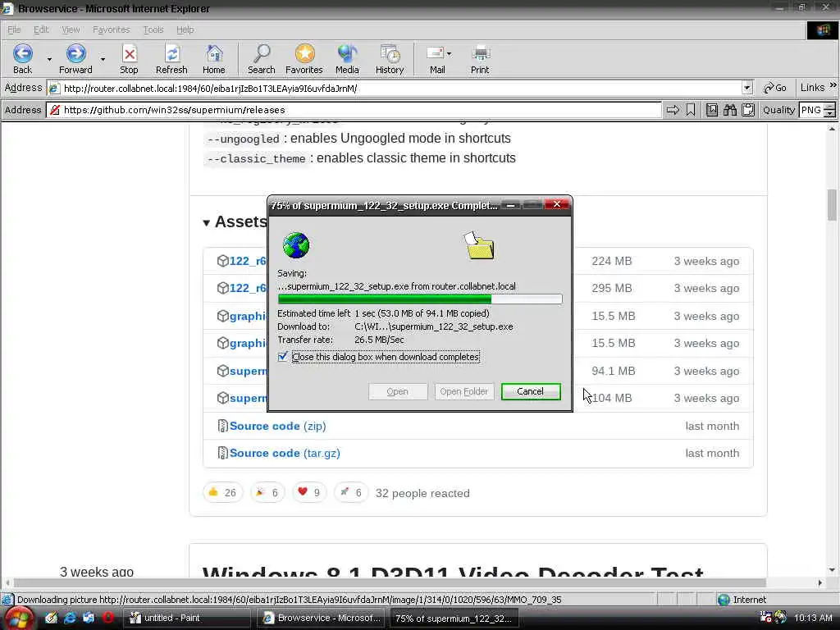Viewport: 840px width, 630px height.
Task: Click the Browservice clipboard icon
Action: pyautogui.click(x=748, y=110)
